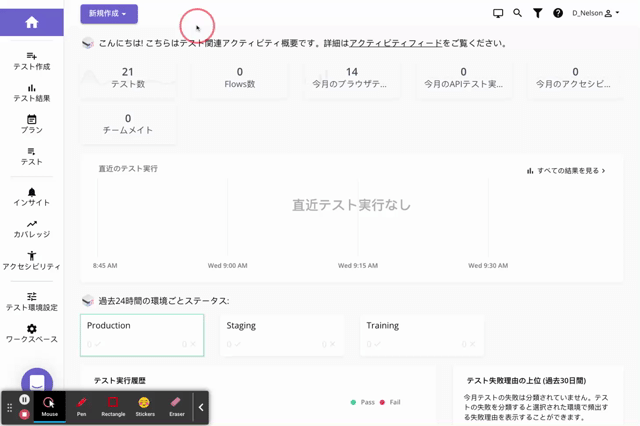Go to インサイト in the sidebar
Image resolution: width=640 pixels, height=426 pixels.
coord(32,197)
